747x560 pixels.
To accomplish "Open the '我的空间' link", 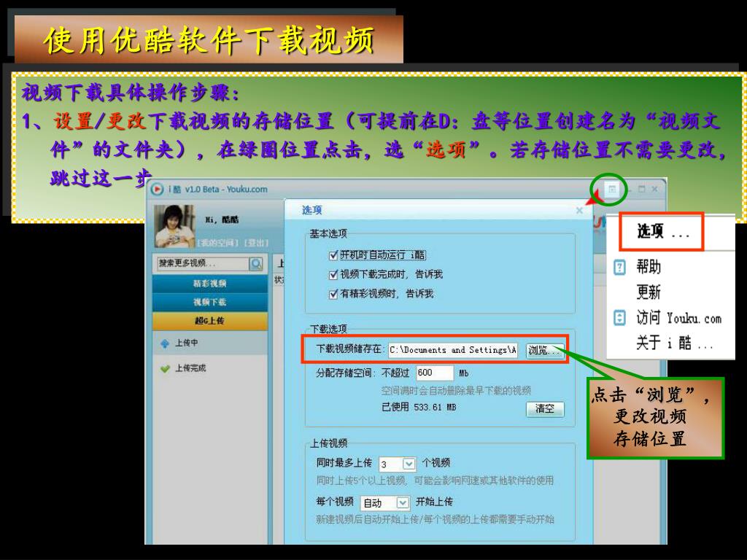I will (219, 243).
